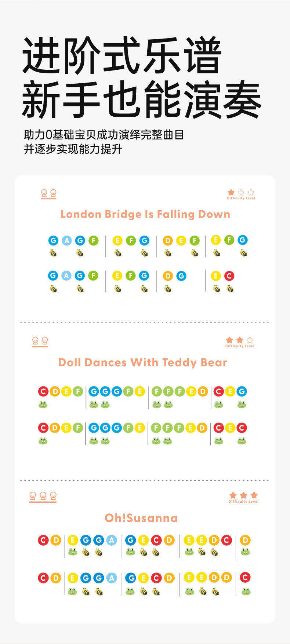This screenshot has height=644, width=290.
Task: Click the last star of Oh!Susanna's difficulty rating
Action: tap(254, 495)
